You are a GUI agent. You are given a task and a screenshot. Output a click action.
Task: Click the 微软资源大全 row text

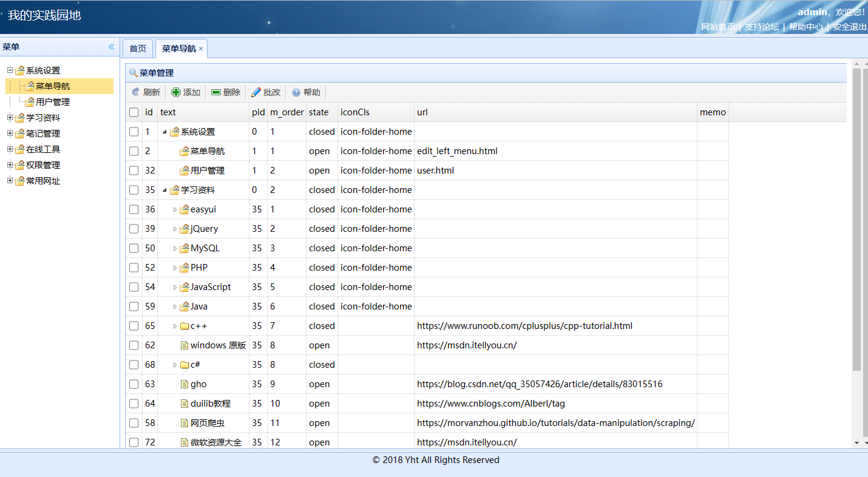coord(216,442)
